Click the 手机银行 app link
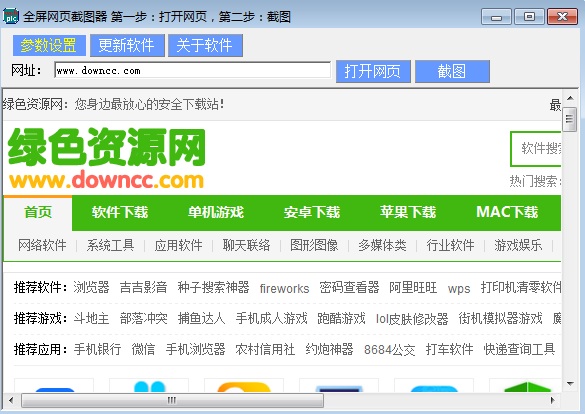585x414 pixels. pyautogui.click(x=97, y=349)
